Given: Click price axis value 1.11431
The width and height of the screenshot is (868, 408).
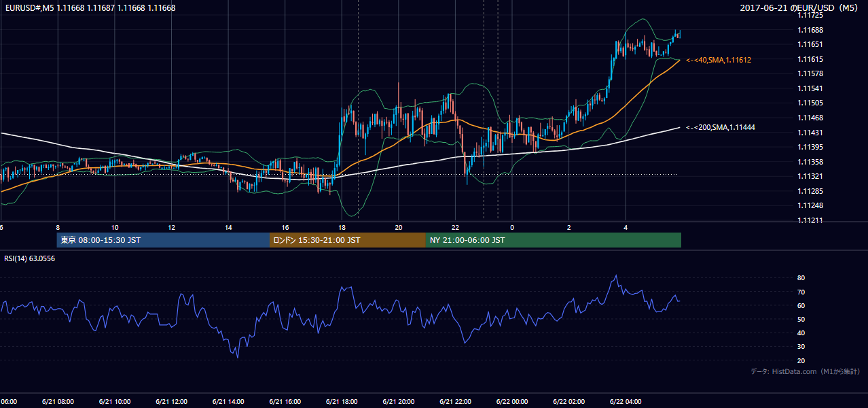Looking at the screenshot, I should click(810, 133).
